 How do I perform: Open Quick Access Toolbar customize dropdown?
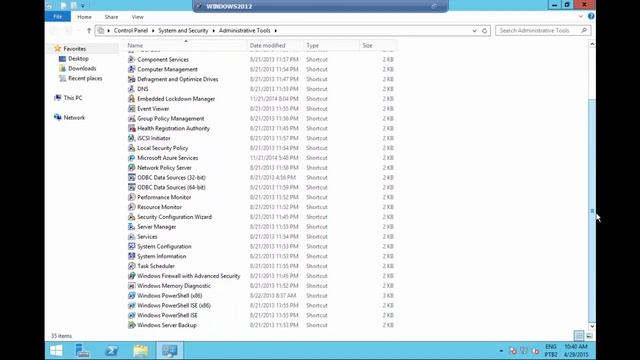(x=83, y=6)
